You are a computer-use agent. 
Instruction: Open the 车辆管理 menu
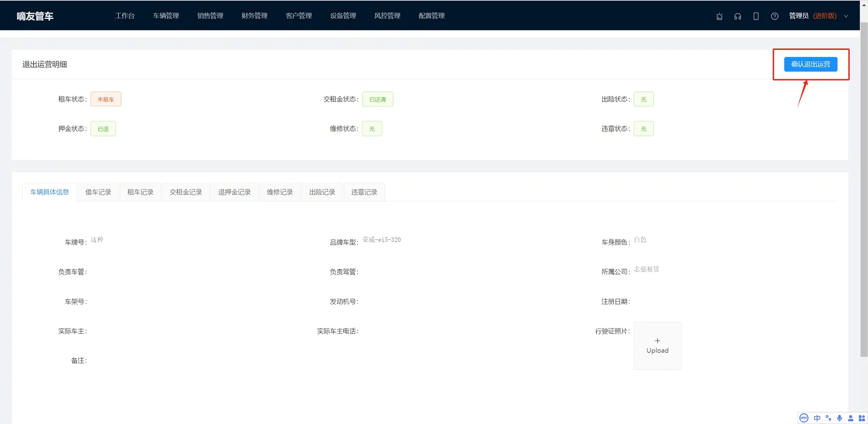point(166,16)
